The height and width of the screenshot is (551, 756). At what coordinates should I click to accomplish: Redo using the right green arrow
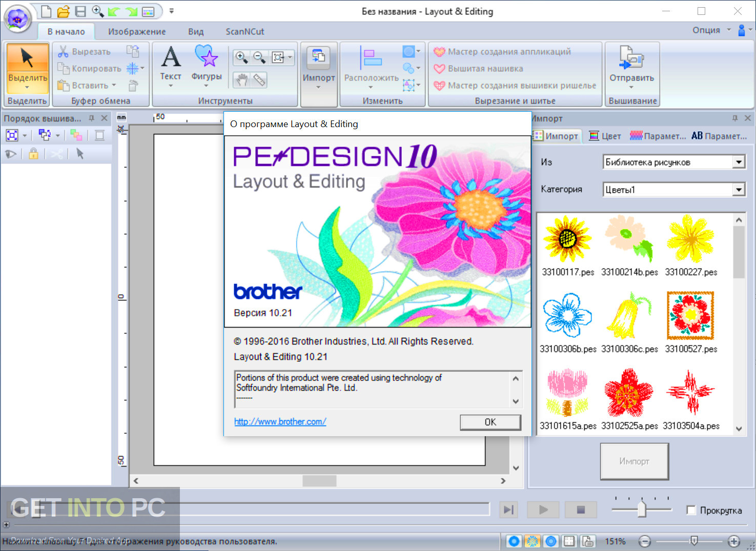(131, 11)
